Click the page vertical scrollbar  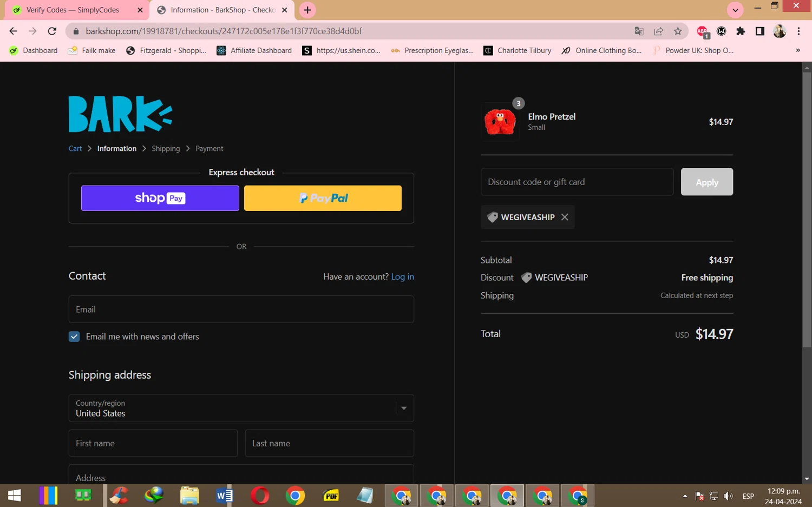pyautogui.click(x=807, y=210)
